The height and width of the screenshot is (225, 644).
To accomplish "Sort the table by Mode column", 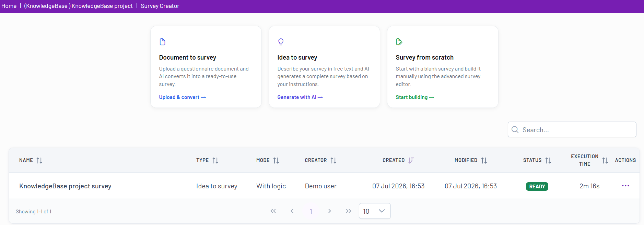I will point(276,160).
